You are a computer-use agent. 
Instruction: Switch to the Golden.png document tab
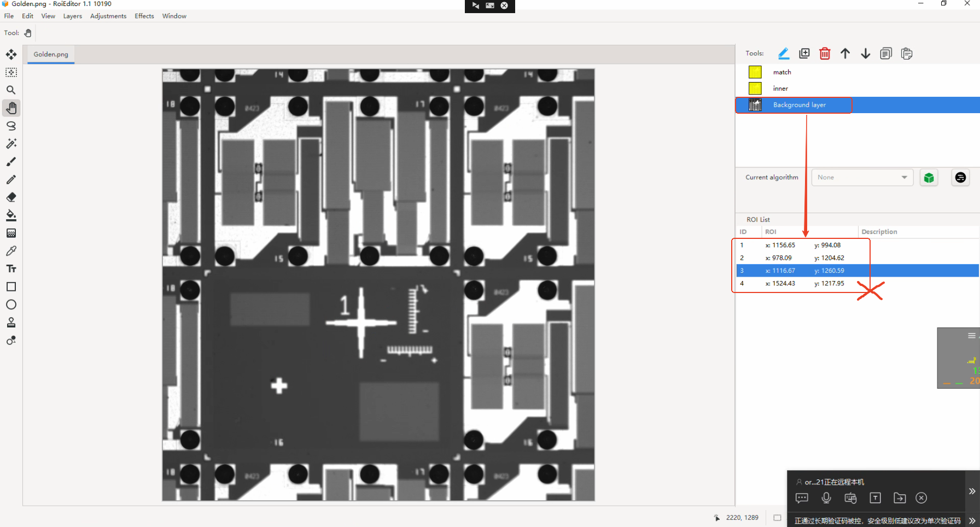coord(51,54)
